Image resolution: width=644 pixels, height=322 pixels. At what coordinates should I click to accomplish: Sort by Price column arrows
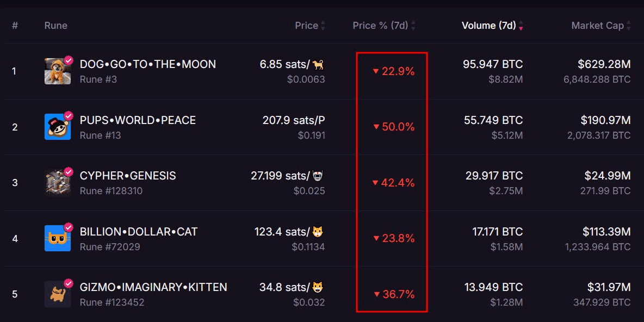point(323,26)
